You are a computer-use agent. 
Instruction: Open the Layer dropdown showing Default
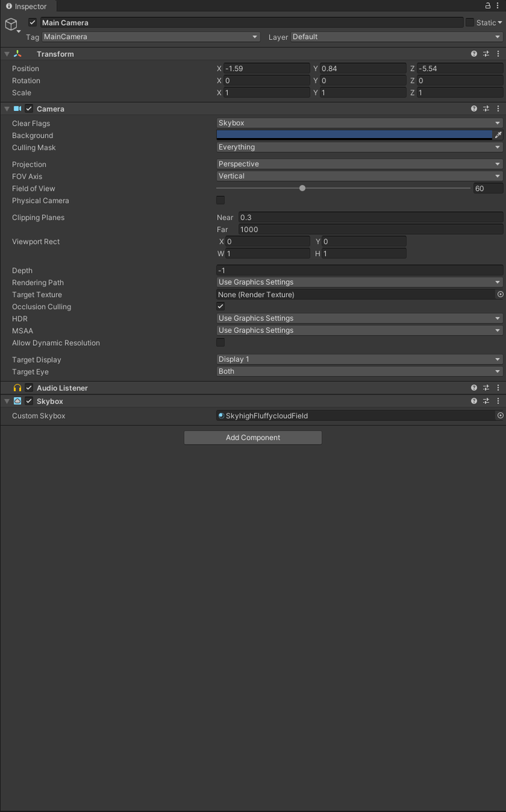click(396, 37)
